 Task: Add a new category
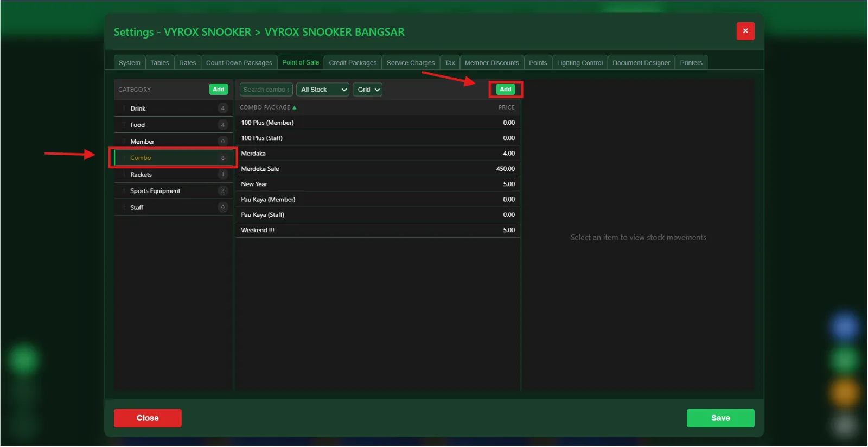point(219,90)
